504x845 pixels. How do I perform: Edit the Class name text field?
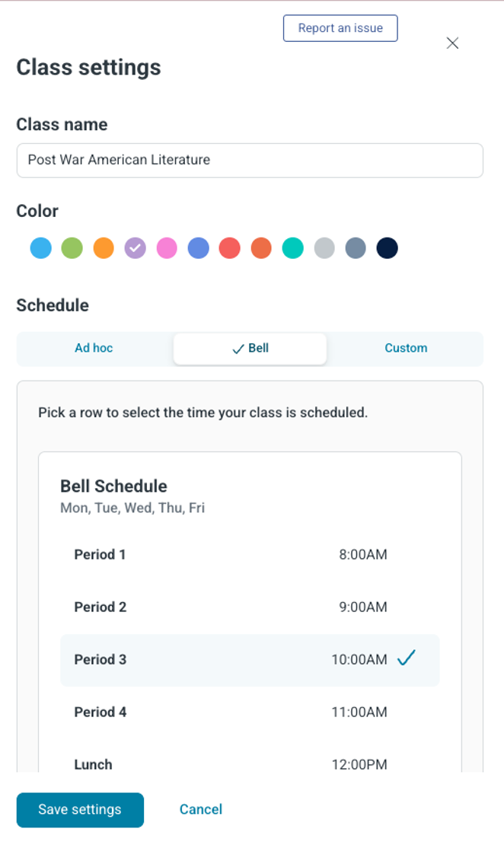[250, 161]
